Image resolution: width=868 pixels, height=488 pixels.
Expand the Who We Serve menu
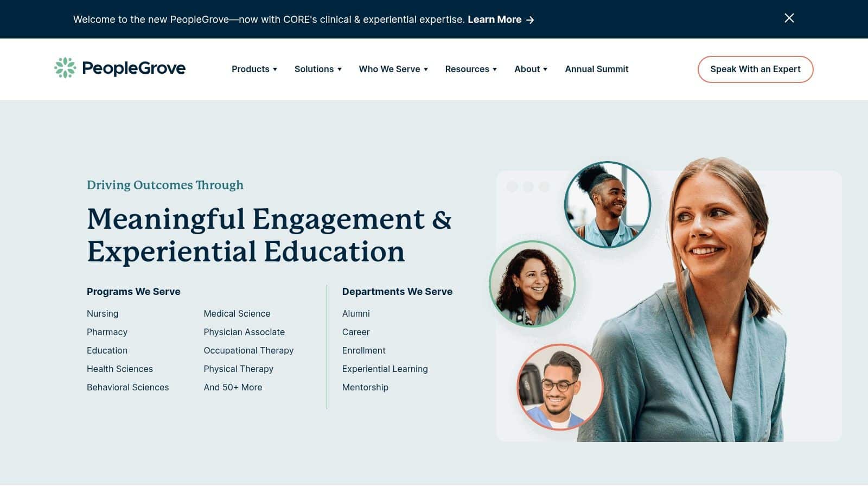[x=393, y=69]
